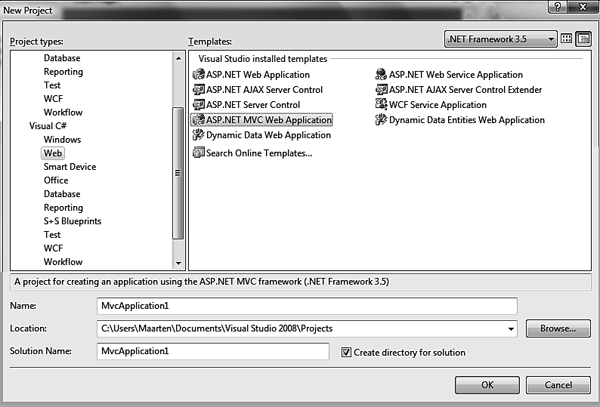600x407 pixels.
Task: Select the Dynamic Data Web Application icon
Action: click(199, 135)
